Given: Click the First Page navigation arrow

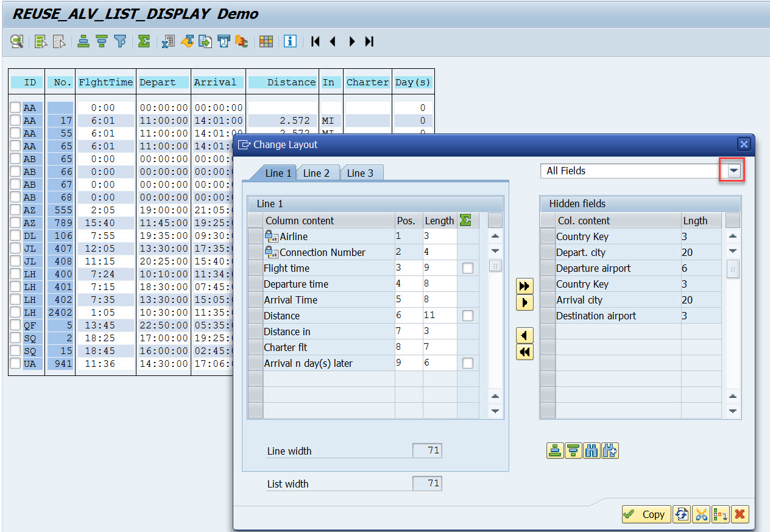Looking at the screenshot, I should 316,41.
